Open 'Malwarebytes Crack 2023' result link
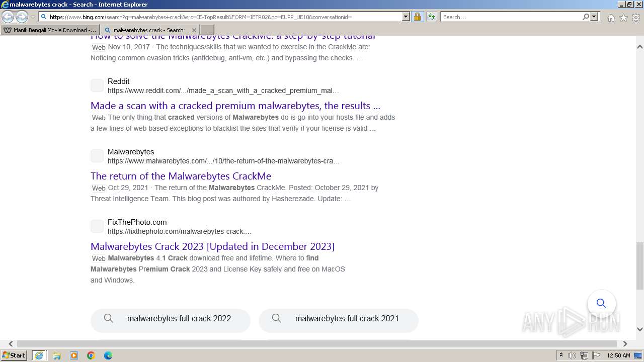Viewport: 644px width, 362px height. click(x=212, y=246)
